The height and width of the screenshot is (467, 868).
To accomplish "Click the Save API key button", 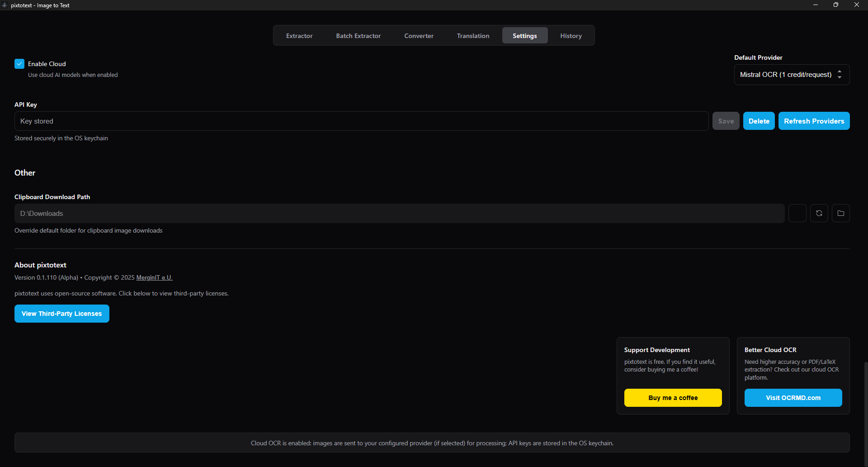I will click(726, 121).
